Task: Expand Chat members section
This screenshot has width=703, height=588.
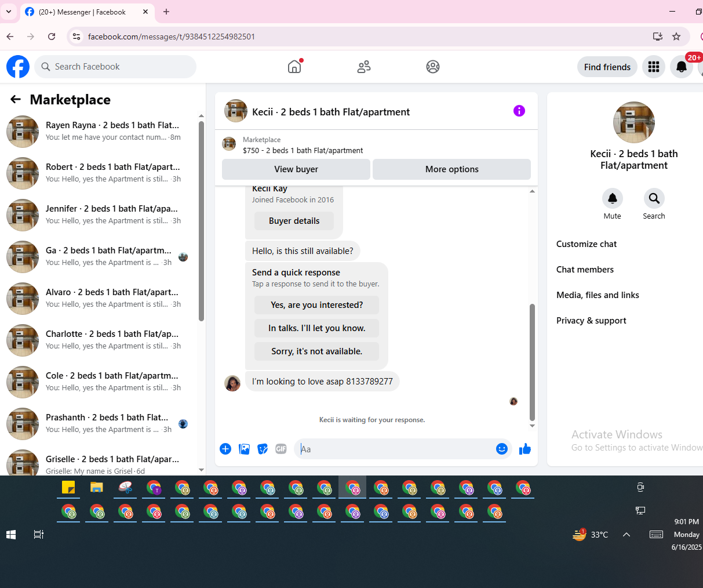Action: [585, 270]
